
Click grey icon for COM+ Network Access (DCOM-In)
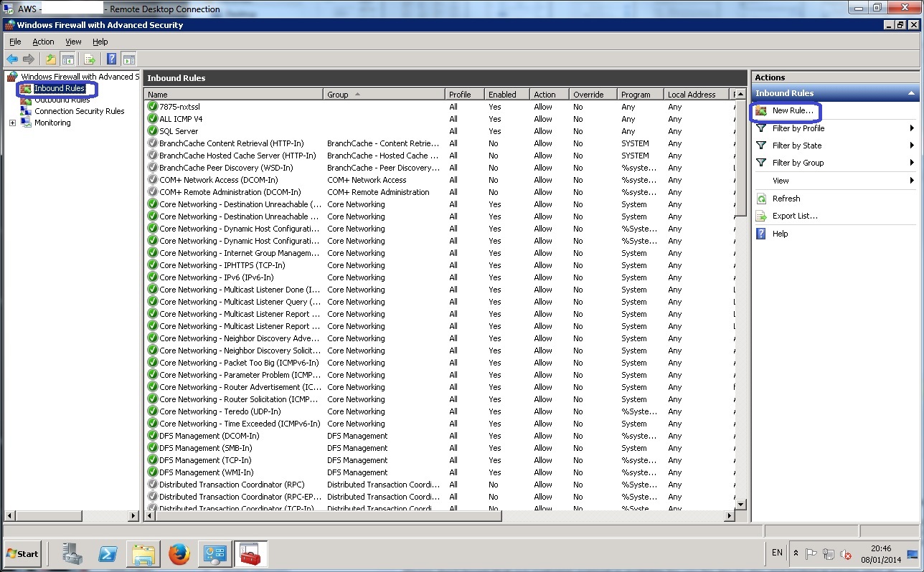click(152, 180)
